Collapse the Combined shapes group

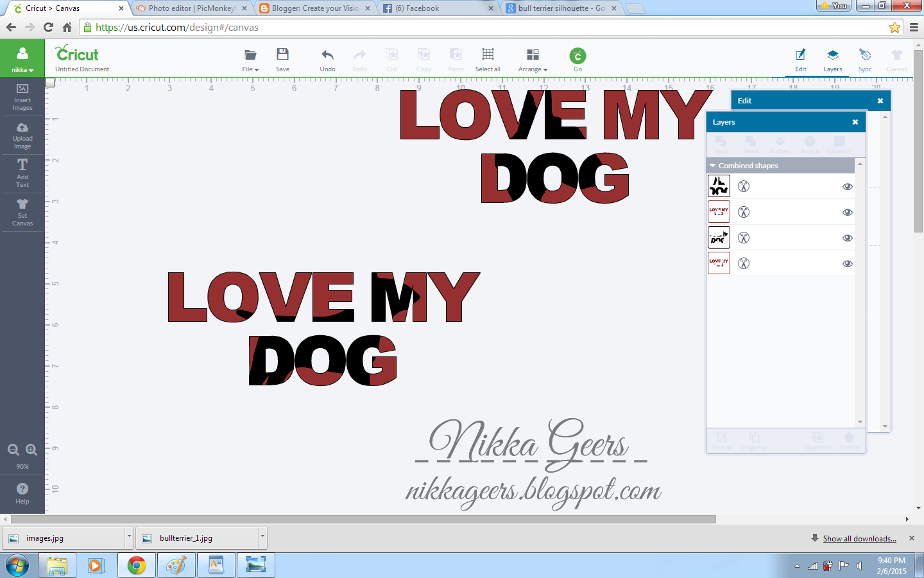click(x=712, y=165)
